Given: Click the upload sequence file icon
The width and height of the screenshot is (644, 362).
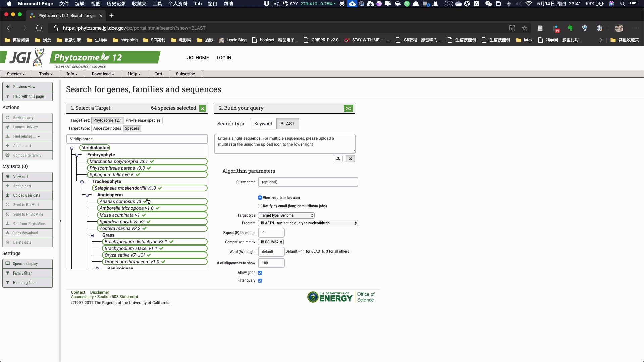Looking at the screenshot, I should [338, 158].
